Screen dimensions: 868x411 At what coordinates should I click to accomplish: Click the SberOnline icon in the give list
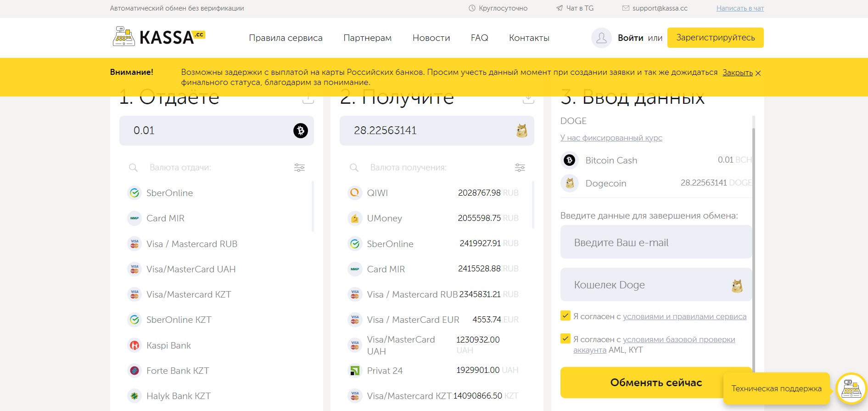point(134,193)
